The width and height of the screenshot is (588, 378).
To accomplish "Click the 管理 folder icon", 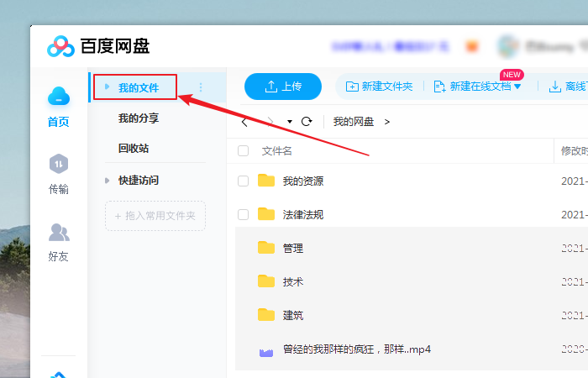I will click(266, 248).
